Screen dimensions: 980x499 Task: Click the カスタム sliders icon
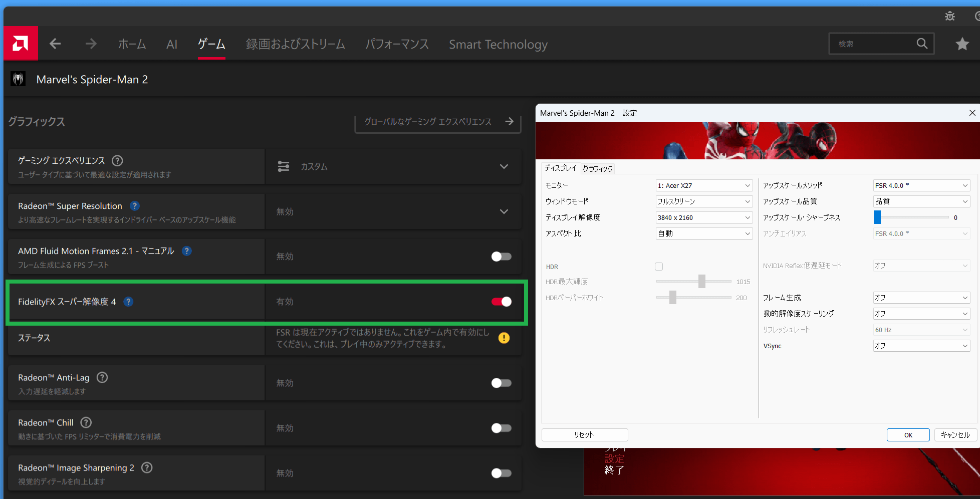pos(284,166)
